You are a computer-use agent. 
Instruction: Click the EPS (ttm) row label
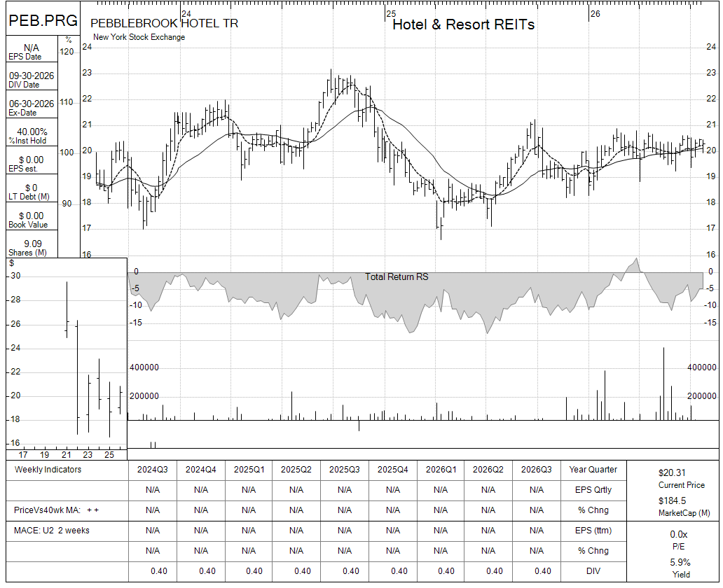[593, 531]
